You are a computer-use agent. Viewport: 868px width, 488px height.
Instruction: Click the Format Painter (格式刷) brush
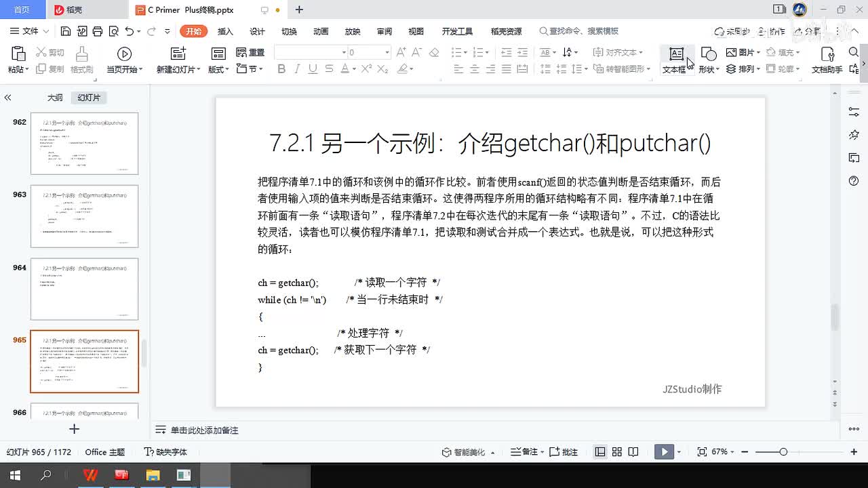click(82, 54)
